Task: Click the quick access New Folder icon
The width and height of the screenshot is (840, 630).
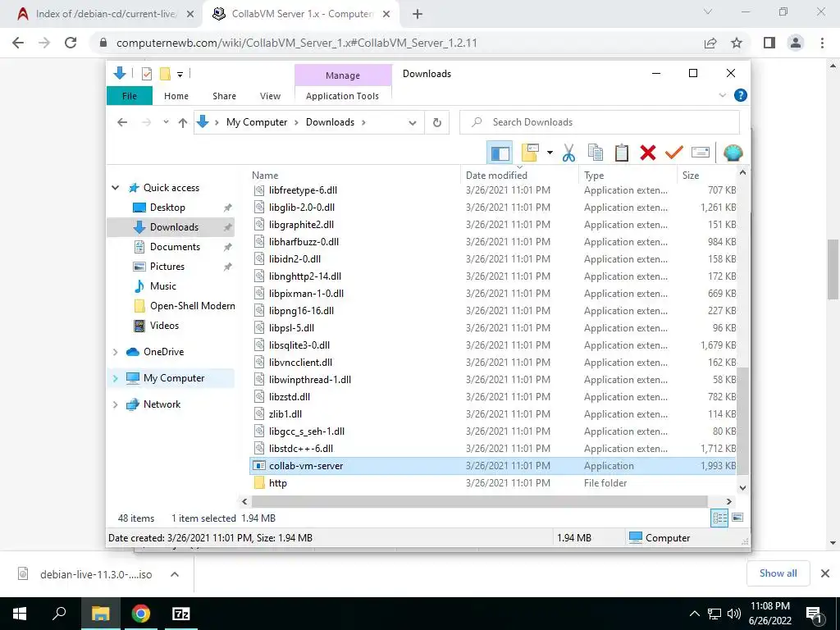Action: [x=165, y=74]
